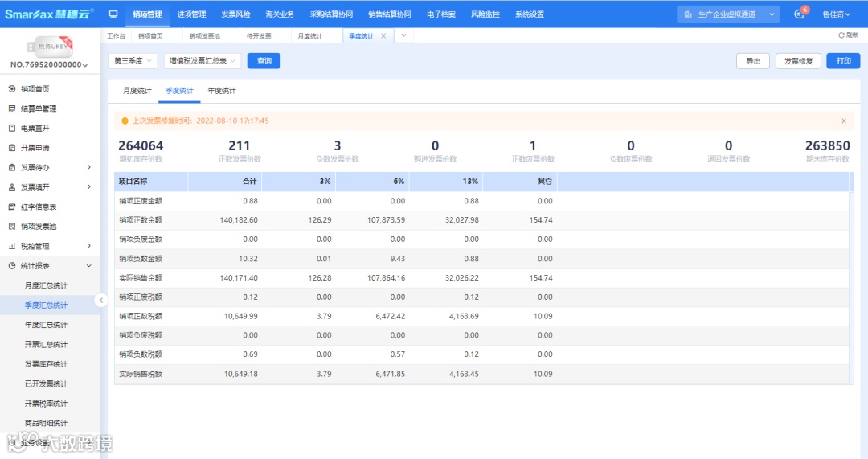The image size is (868, 459).
Task: Expand the 发票填开 submenu
Action: coord(89,187)
